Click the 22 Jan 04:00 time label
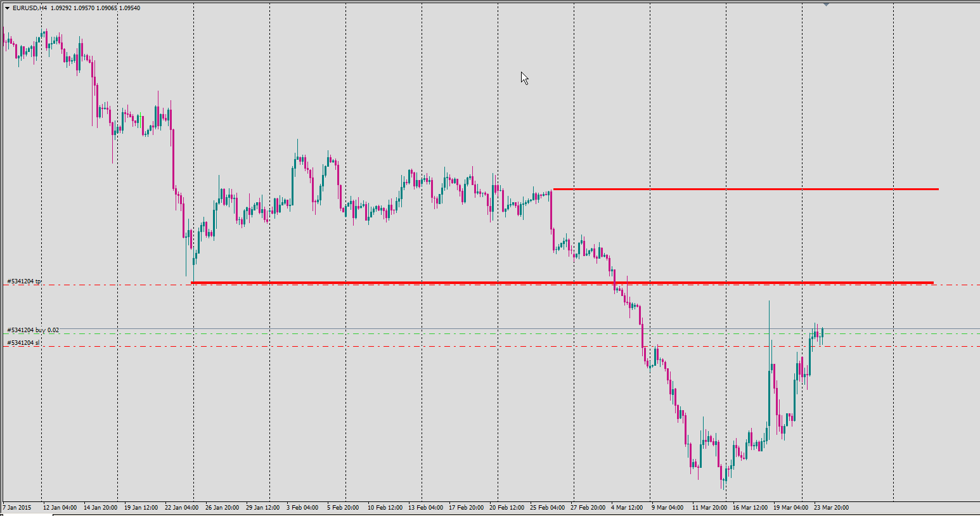Image resolution: width=980 pixels, height=516 pixels. pos(181,507)
